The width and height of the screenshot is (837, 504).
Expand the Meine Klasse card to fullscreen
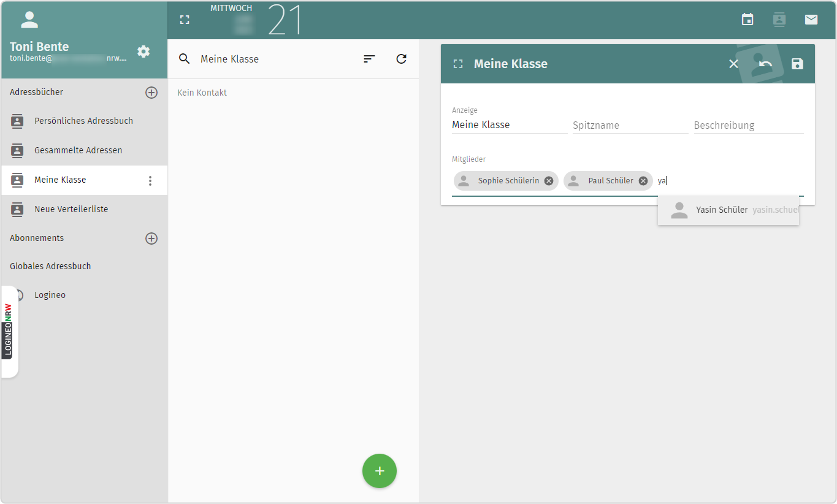458,64
